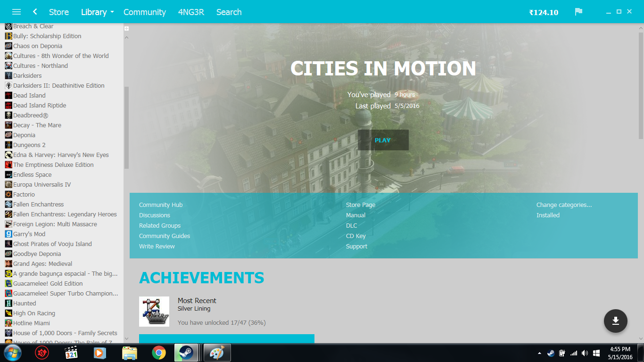This screenshot has width=644, height=362.
Task: Click the Haunted game icon
Action: [8, 304]
